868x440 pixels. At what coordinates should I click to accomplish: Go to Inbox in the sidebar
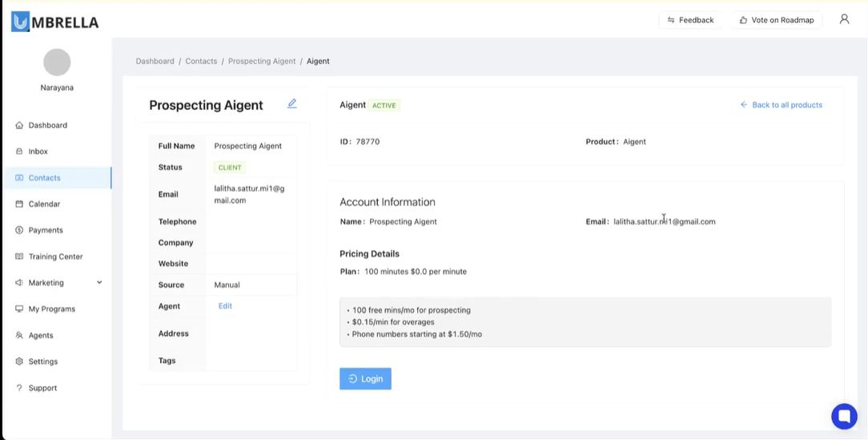(x=38, y=151)
